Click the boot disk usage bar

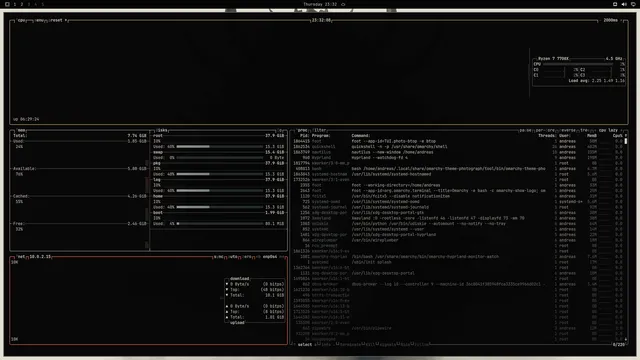coord(220,224)
